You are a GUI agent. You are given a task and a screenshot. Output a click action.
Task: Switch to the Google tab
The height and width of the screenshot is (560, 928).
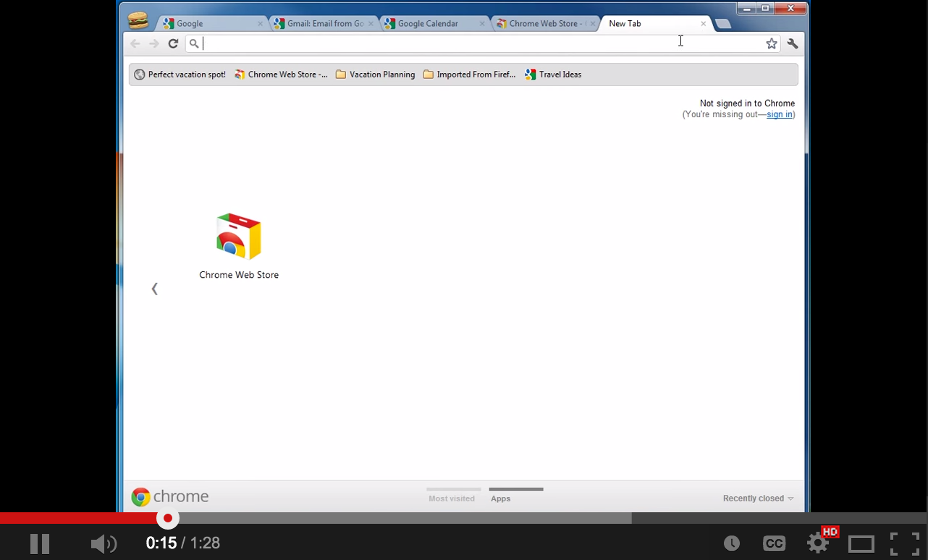210,24
